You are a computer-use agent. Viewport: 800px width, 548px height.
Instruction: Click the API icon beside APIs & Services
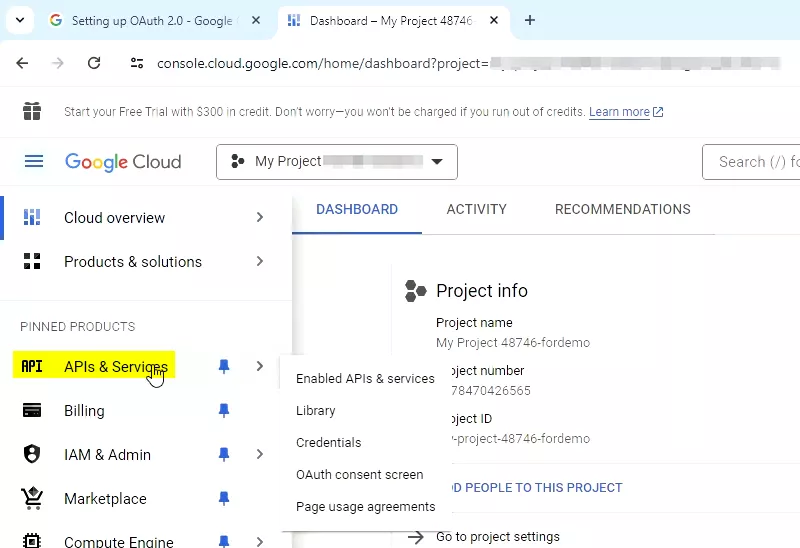point(32,366)
